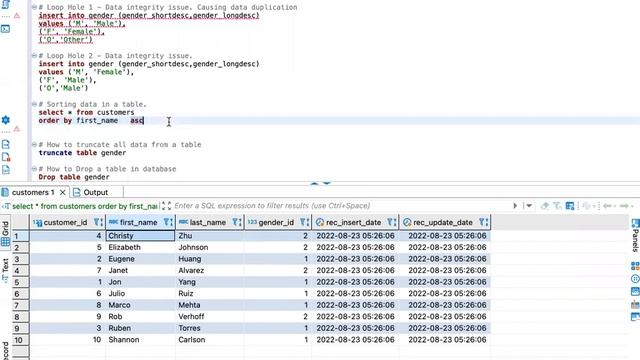The image size is (640, 360).
Task: Switch to Text view mode
Action: (5, 270)
